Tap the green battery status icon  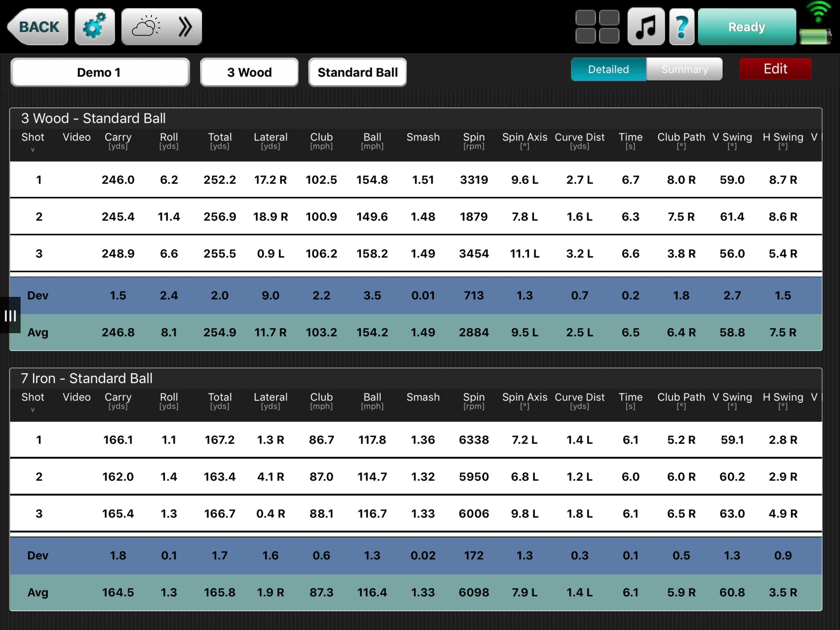click(x=815, y=37)
